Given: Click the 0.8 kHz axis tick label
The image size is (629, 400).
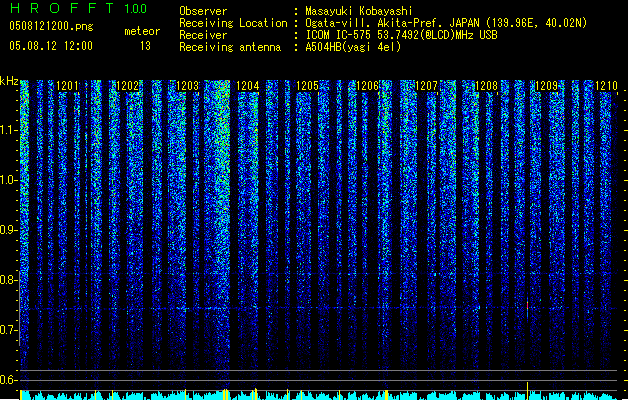Looking at the screenshot, I should [9, 280].
